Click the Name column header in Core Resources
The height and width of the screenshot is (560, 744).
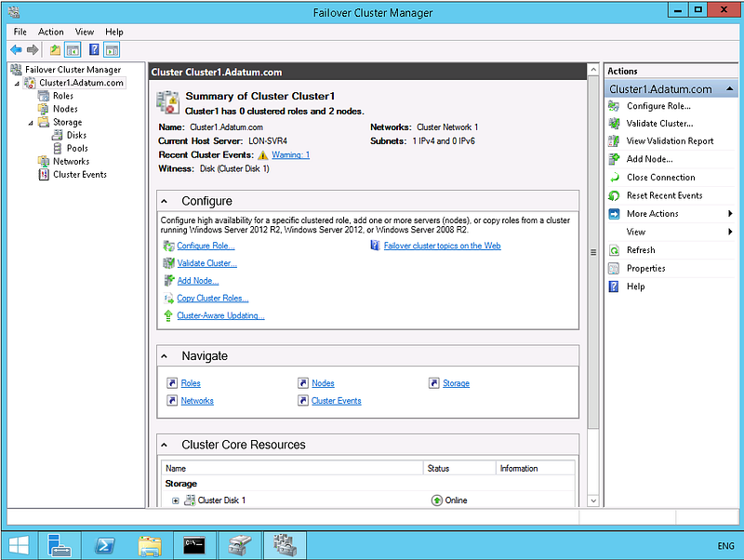click(x=292, y=469)
